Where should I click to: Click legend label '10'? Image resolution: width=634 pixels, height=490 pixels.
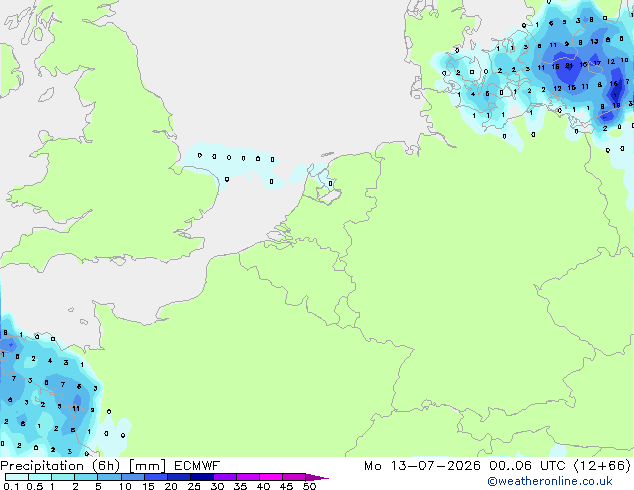tap(125, 486)
